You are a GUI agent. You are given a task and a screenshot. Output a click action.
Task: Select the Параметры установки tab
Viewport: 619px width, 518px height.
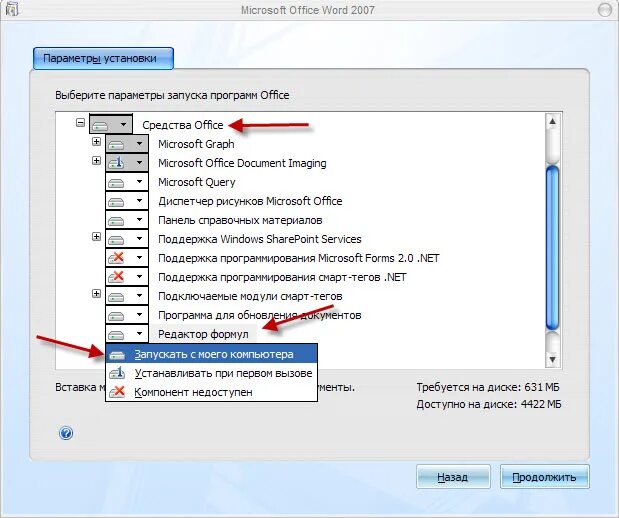coord(103,58)
